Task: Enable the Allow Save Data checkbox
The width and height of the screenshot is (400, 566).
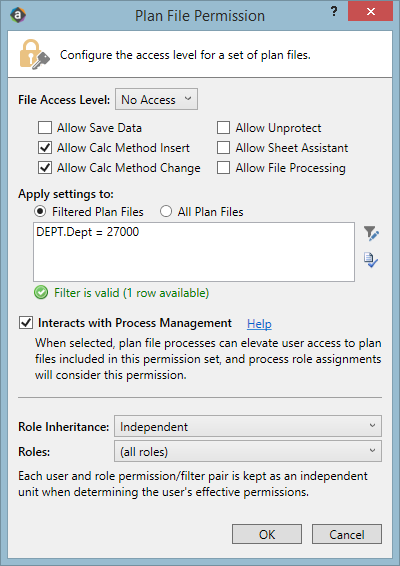Action: [45, 128]
